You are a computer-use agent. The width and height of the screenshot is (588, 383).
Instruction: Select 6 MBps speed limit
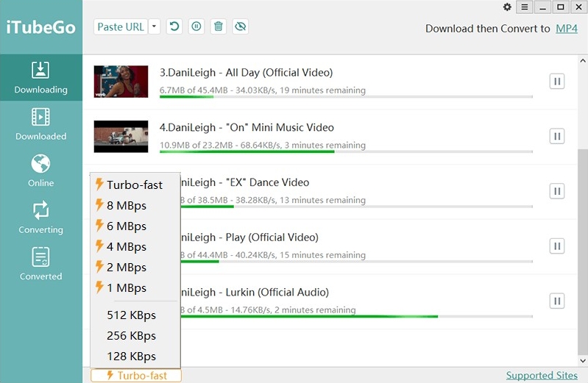click(x=135, y=226)
